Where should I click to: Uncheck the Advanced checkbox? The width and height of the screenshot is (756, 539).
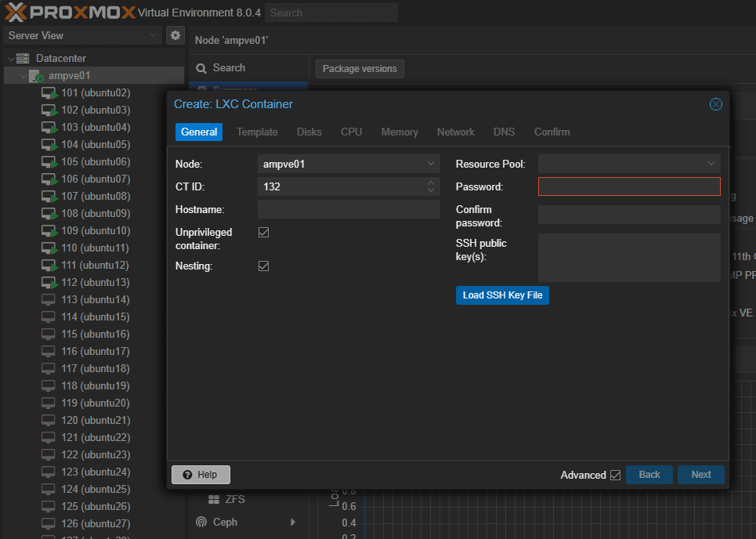click(x=615, y=475)
